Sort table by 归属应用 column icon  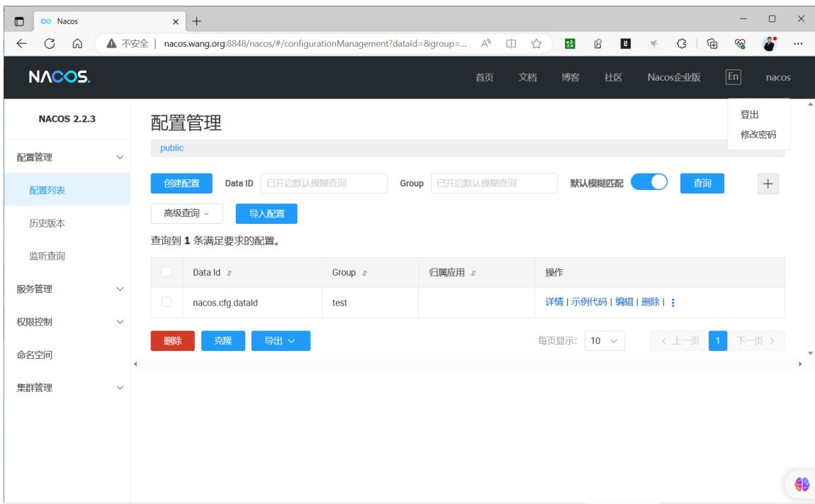tap(473, 273)
